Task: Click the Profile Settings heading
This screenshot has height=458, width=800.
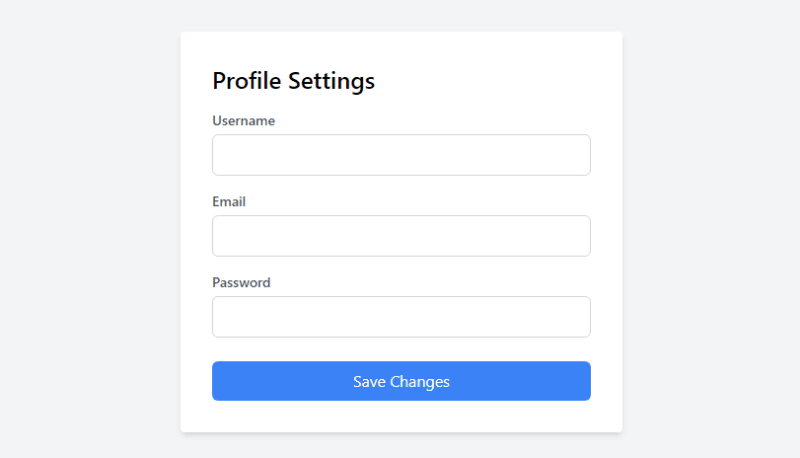Action: 293,81
